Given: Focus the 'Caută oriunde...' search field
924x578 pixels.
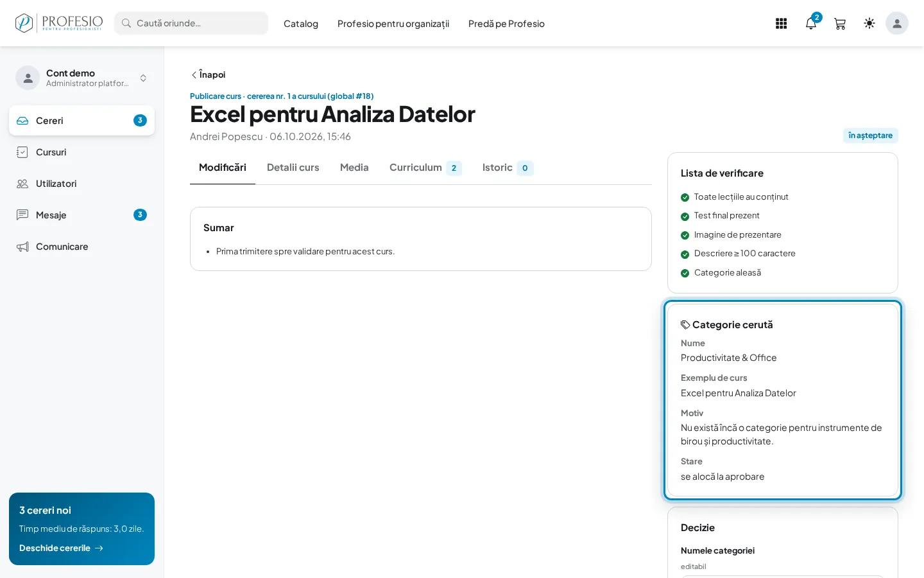Looking at the screenshot, I should (x=191, y=23).
